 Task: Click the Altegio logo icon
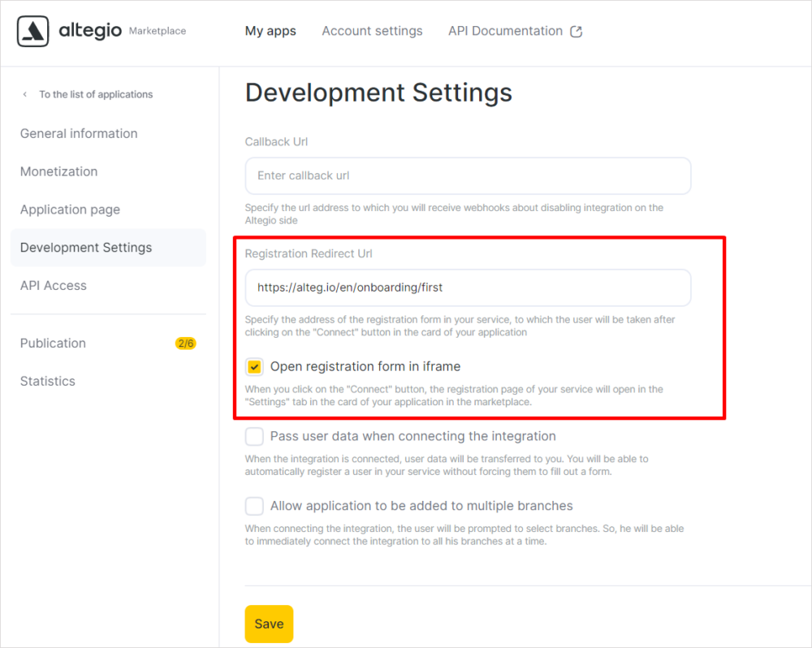pyautogui.click(x=33, y=31)
